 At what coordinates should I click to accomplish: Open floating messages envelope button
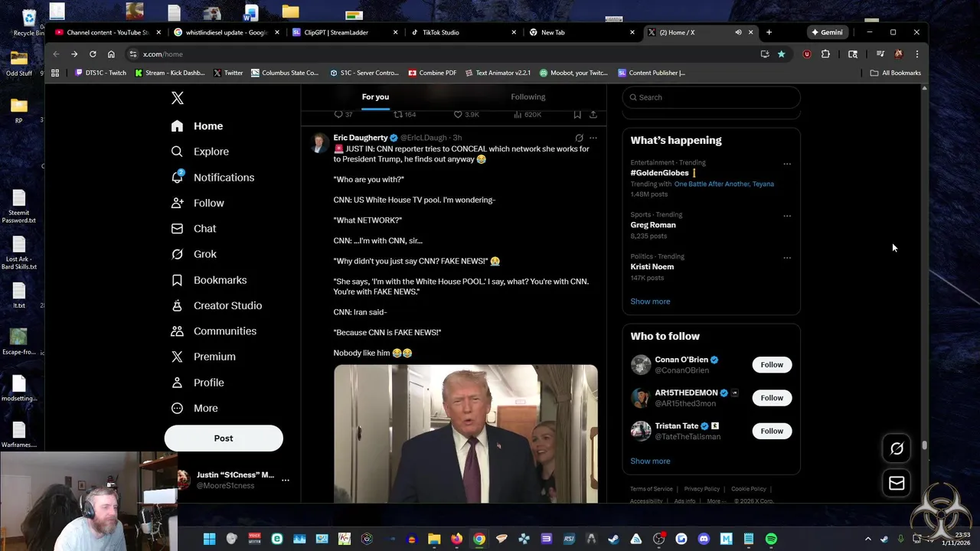click(897, 483)
